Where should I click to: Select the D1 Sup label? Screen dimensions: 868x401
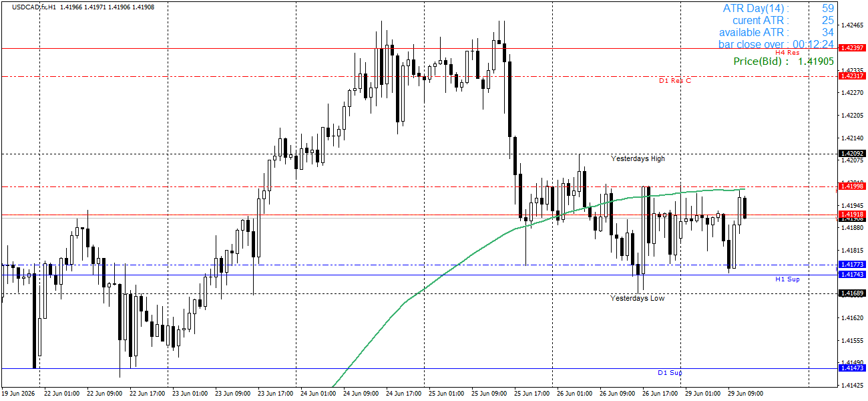tap(670, 372)
